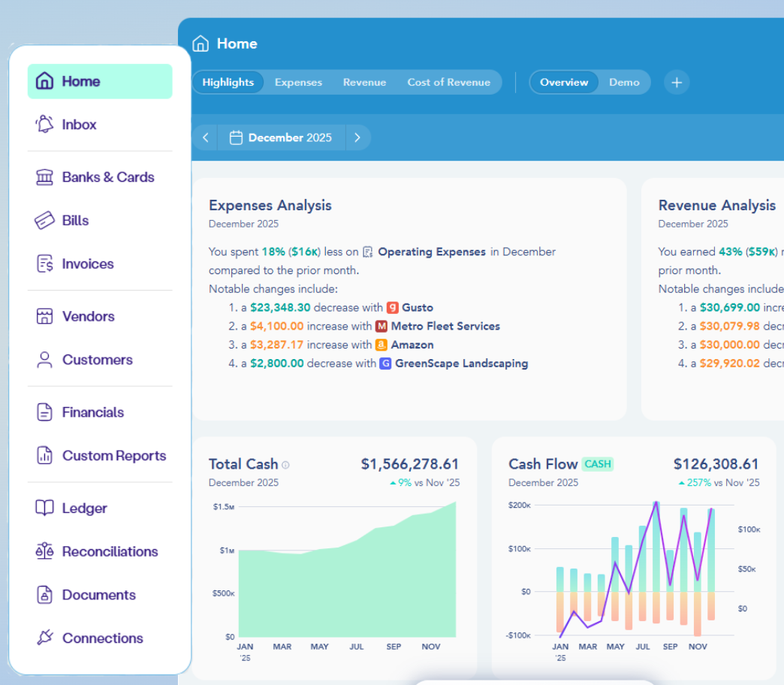Select the Overview view pill

coord(564,83)
